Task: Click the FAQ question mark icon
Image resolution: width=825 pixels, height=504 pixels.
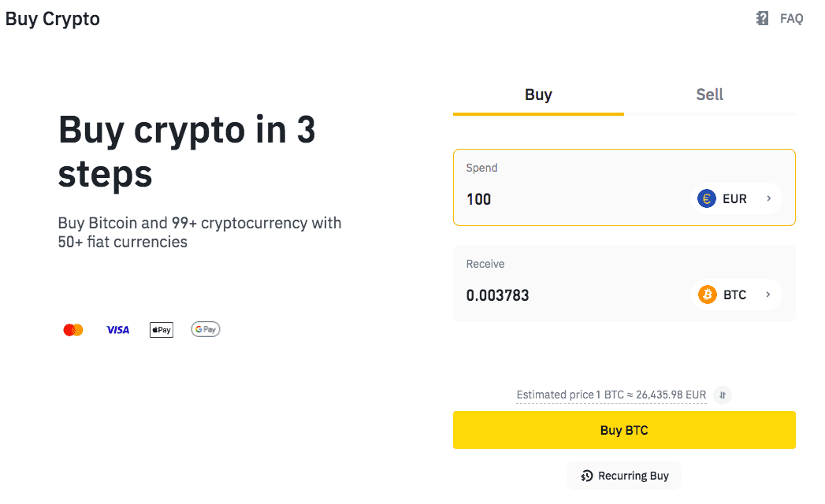Action: pos(760,17)
